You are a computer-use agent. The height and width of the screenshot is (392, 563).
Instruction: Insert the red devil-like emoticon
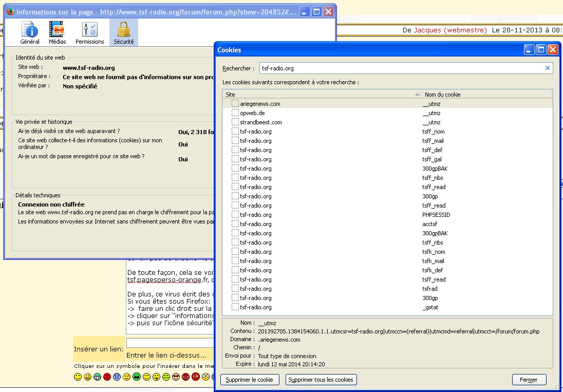(195, 377)
